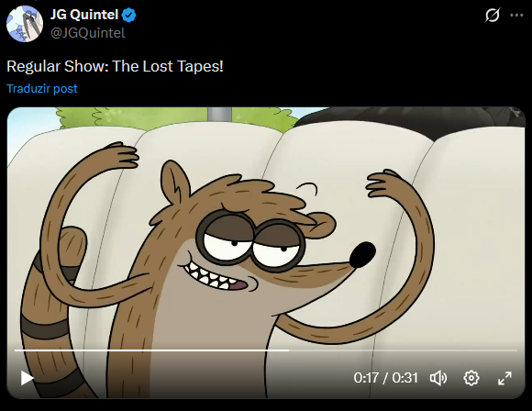Open video settings gear
This screenshot has width=532, height=411.
click(x=471, y=378)
